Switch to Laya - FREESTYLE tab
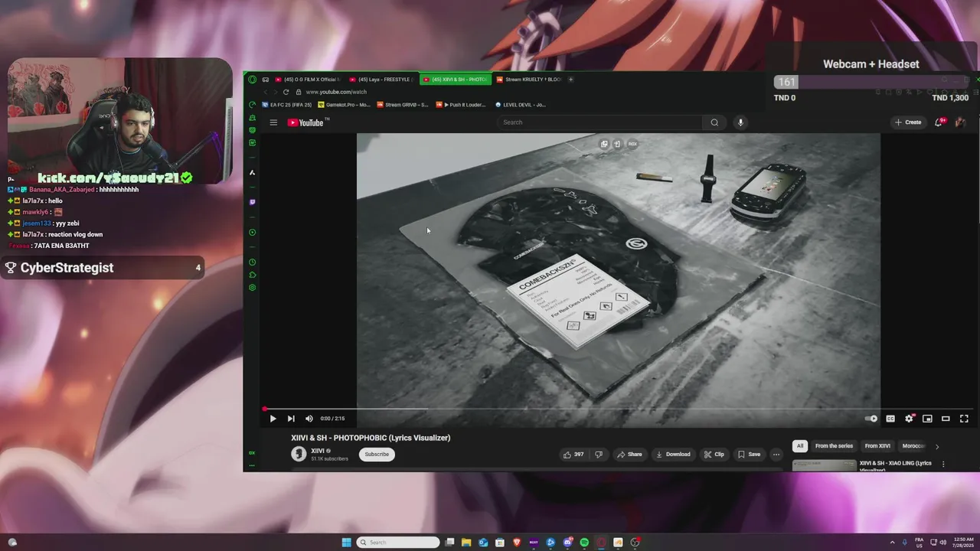Screen dimensions: 980x551 [x=381, y=80]
